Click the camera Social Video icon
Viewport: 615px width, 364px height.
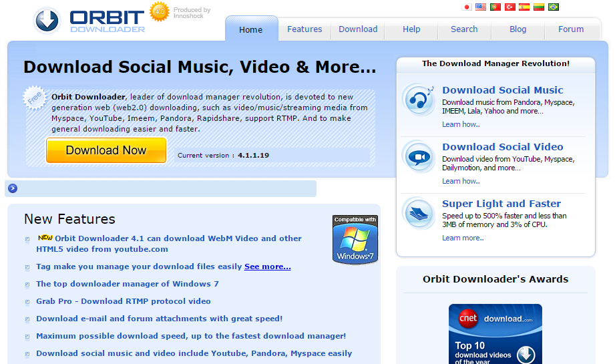point(419,156)
